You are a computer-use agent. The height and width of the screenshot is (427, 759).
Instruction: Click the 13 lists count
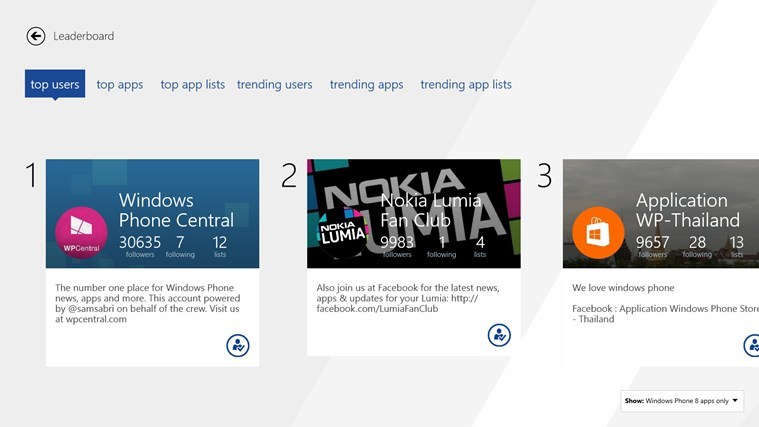click(x=737, y=246)
